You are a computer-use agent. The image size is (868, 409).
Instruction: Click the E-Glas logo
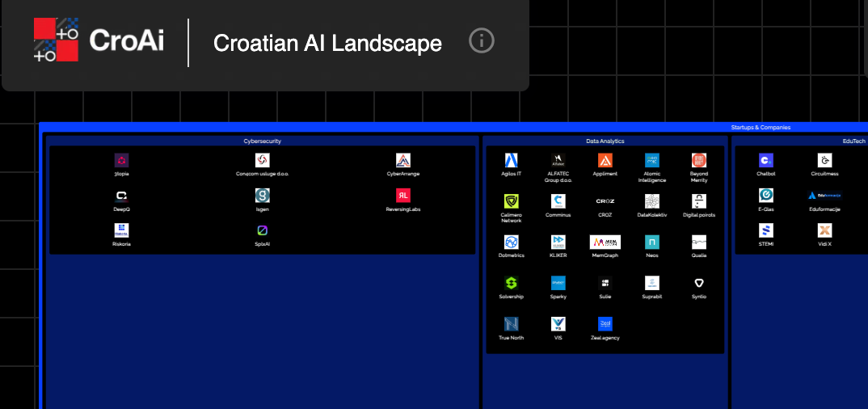(x=766, y=196)
